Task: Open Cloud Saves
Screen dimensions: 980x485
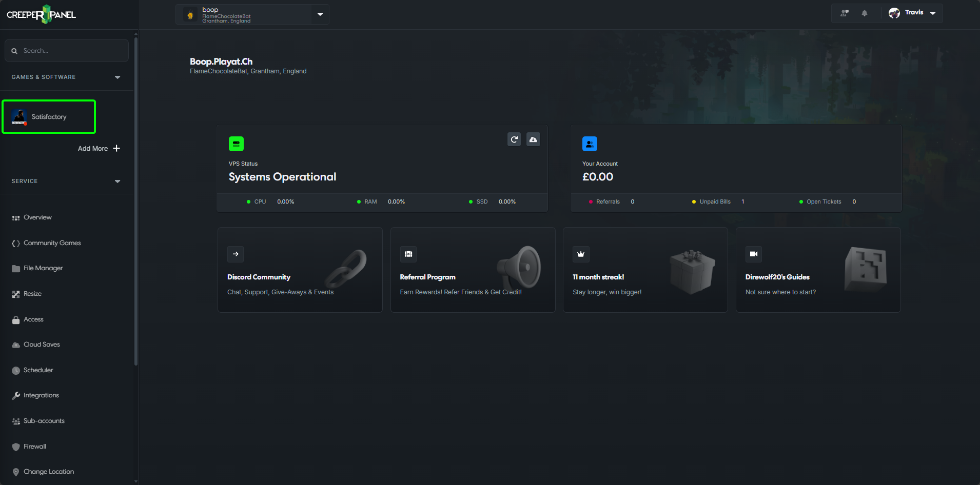Action: tap(41, 344)
